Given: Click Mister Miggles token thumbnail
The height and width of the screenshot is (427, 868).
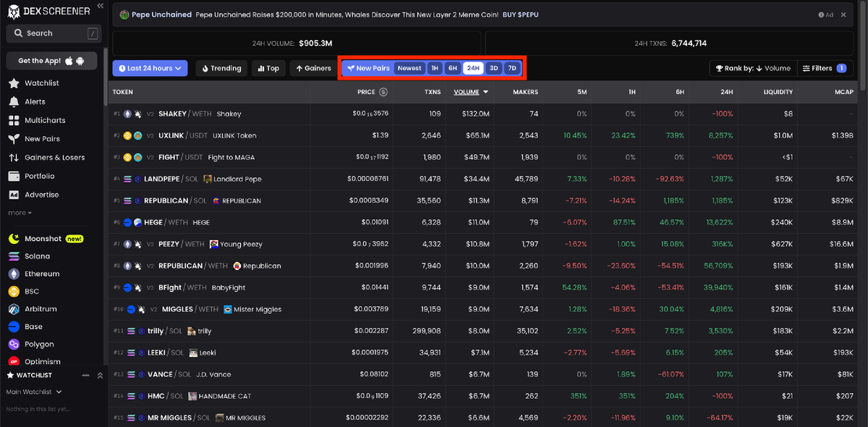Looking at the screenshot, I should 228,309.
